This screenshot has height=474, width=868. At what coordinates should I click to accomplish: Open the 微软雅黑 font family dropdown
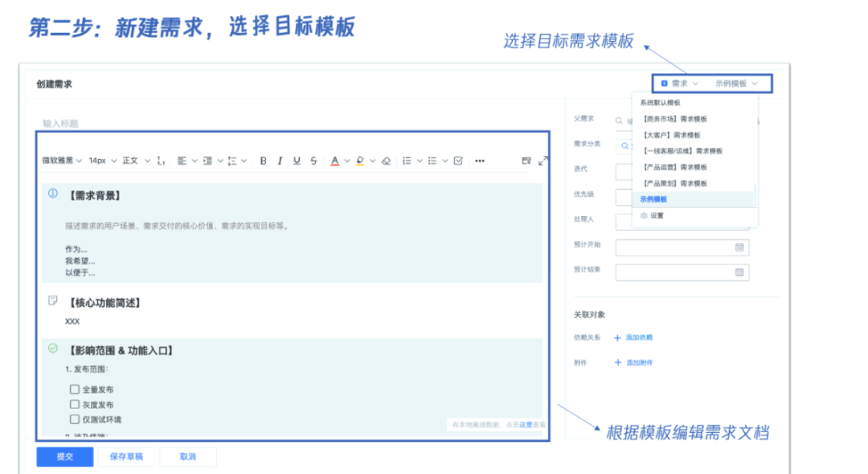[58, 161]
